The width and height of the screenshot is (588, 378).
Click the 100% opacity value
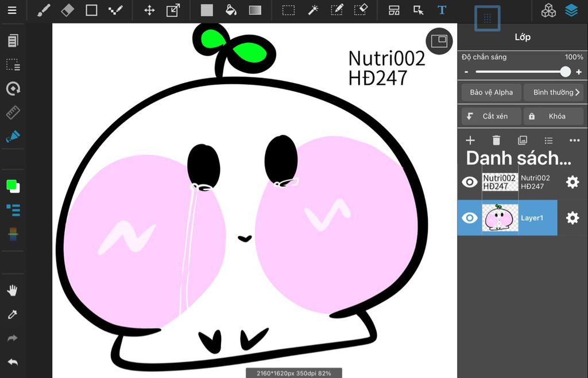574,57
